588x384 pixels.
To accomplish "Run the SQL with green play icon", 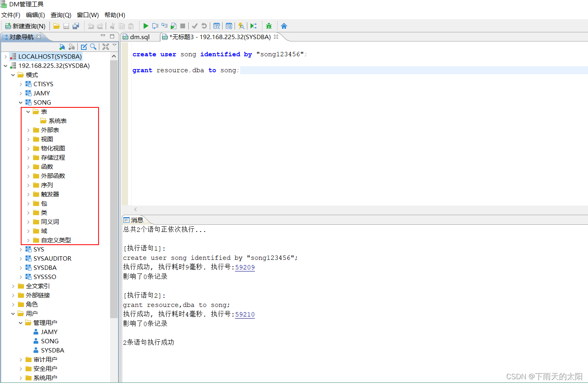I will click(x=146, y=26).
